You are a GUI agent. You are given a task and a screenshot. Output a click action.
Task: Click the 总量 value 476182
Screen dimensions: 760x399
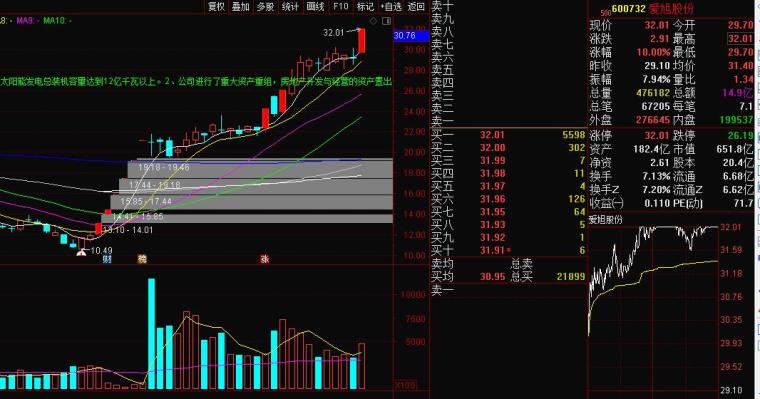(652, 93)
